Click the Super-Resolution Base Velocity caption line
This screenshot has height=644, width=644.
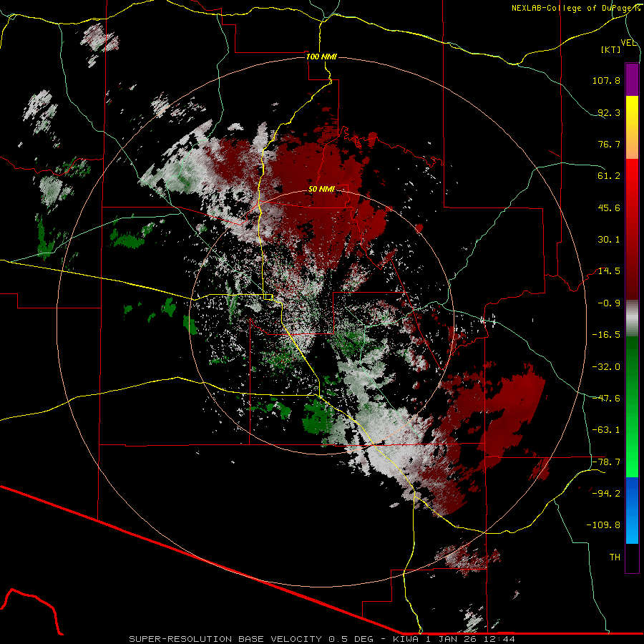coord(321,639)
